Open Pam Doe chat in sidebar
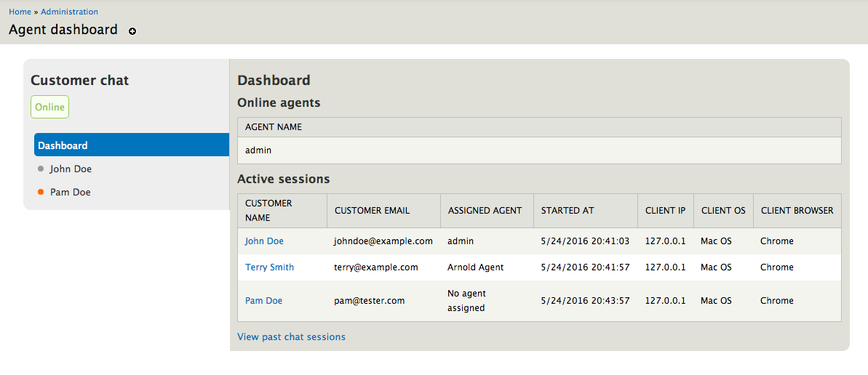Viewport: 868px width, 375px height. coord(71,192)
